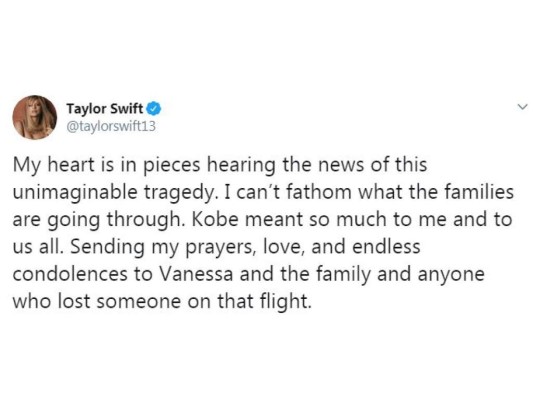This screenshot has width=533, height=400.
Task: Click the word "pieces" in the first line
Action: click(171, 166)
